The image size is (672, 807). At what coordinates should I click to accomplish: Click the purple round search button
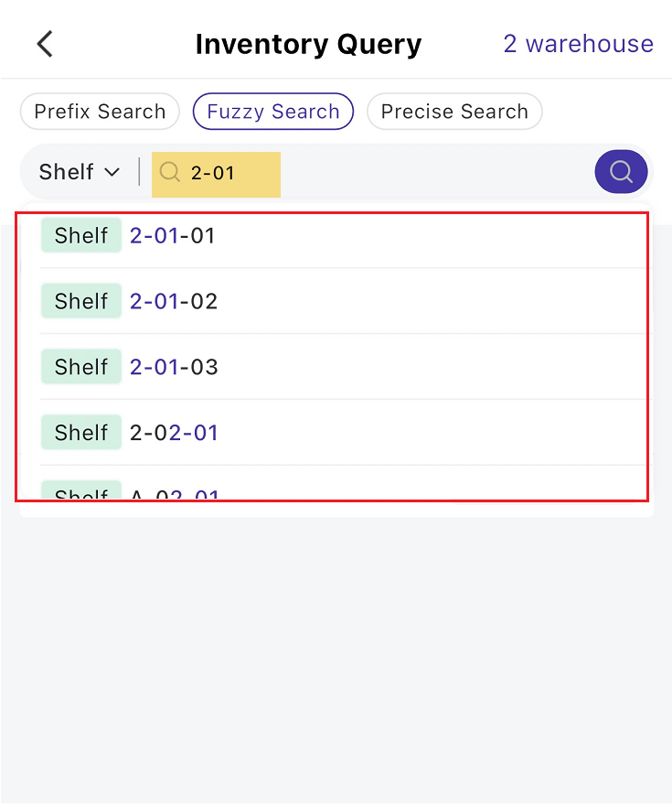621,172
